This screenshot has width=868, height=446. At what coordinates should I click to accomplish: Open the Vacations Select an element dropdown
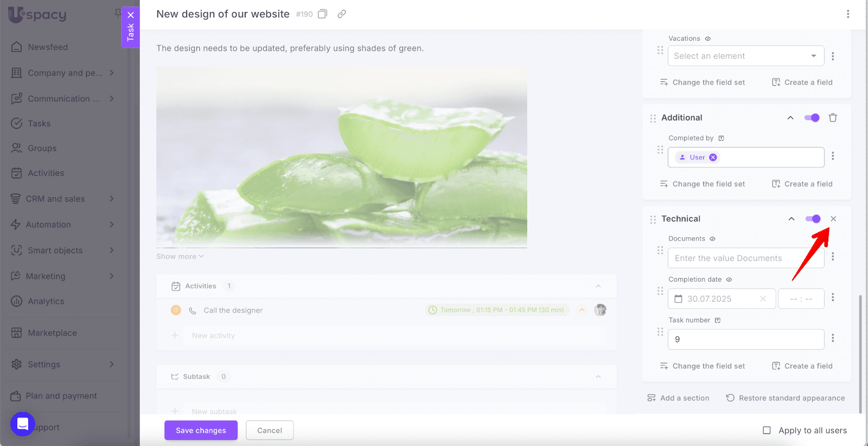(x=746, y=56)
